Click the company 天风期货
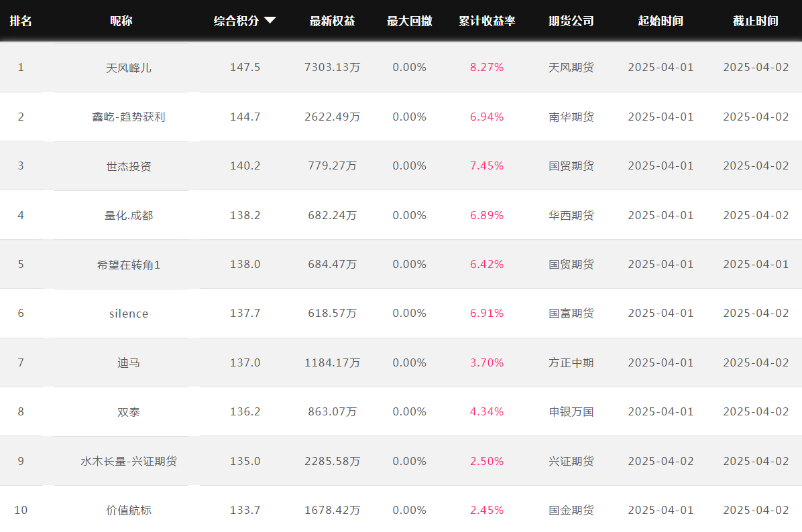This screenshot has width=802, height=532. [571, 68]
